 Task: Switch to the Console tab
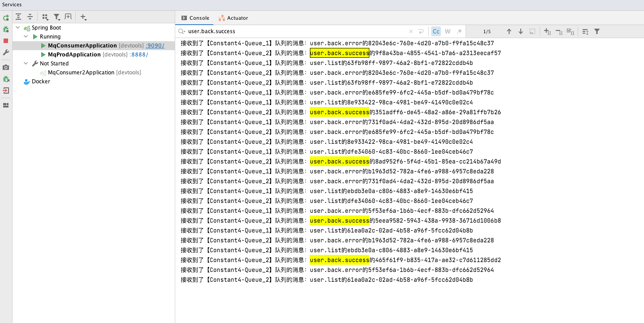195,18
